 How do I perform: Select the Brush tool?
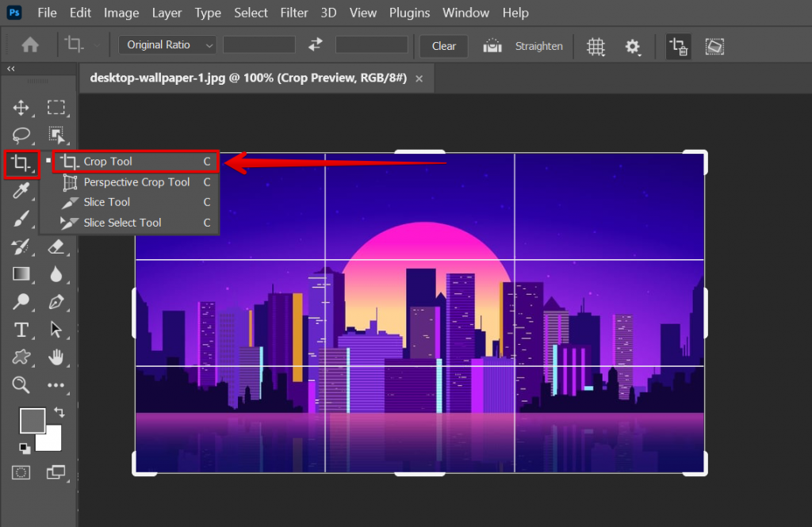tap(21, 219)
